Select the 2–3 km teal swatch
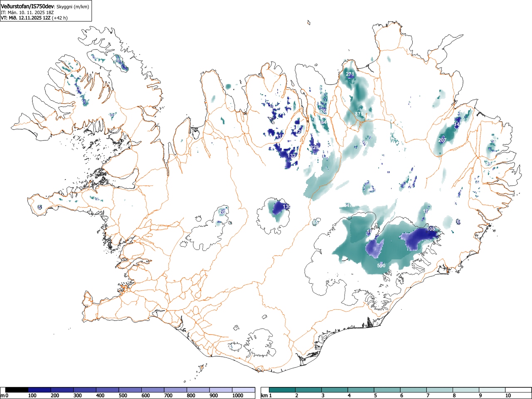Image resolution: width=532 pixels, height=399 pixels. click(309, 390)
